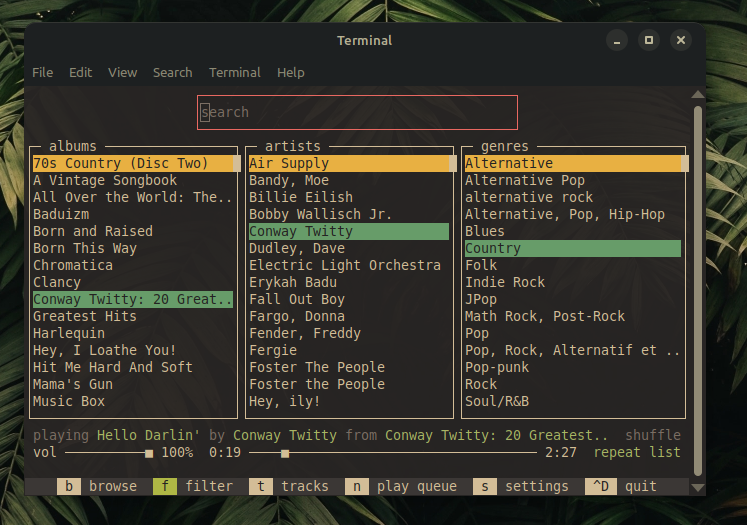Select genre Folk
The height and width of the screenshot is (525, 747).
(x=573, y=265)
